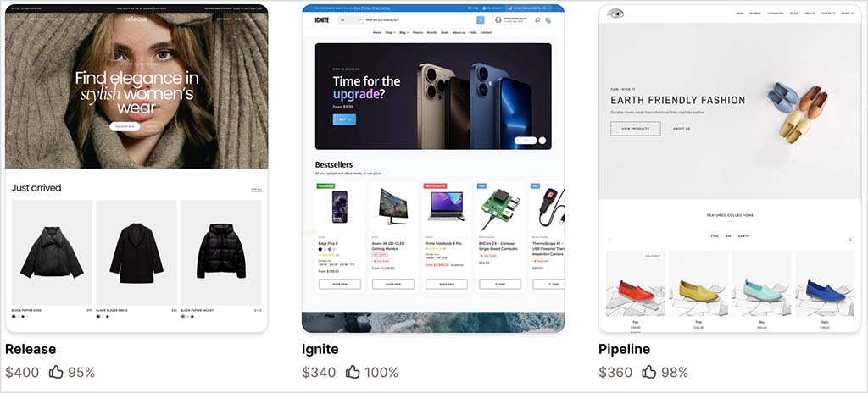Open the Release theme title link
Screen dimensions: 868x393
point(31,349)
